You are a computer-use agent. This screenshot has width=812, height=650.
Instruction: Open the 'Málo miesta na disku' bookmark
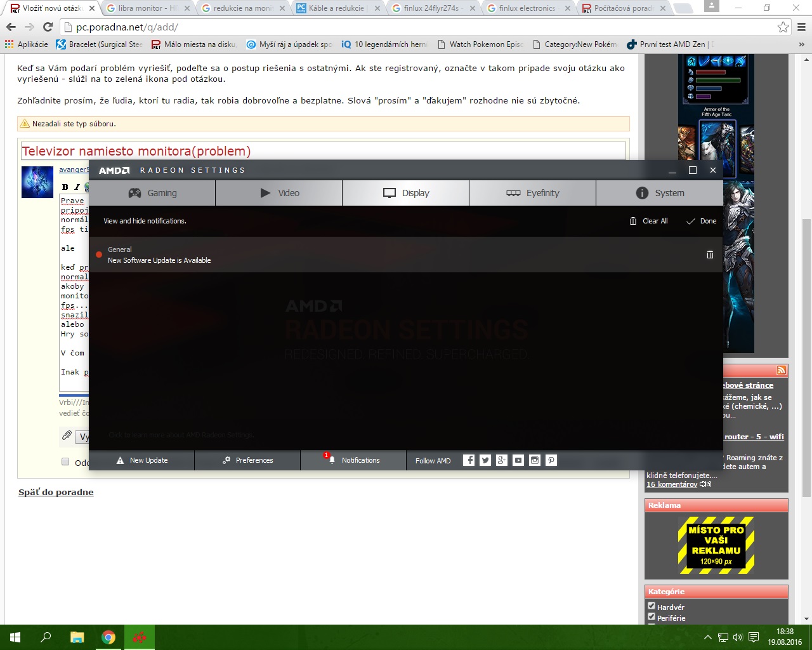[193, 44]
